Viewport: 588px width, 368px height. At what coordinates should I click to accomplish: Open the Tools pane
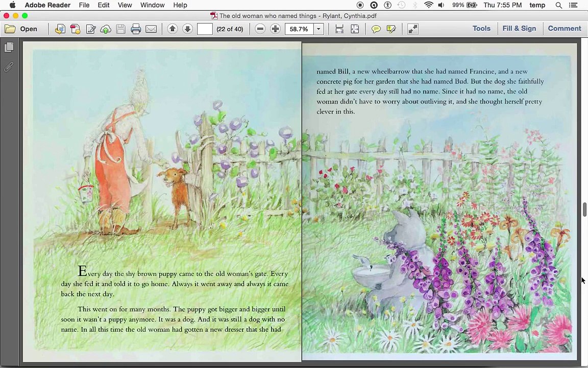pyautogui.click(x=481, y=29)
